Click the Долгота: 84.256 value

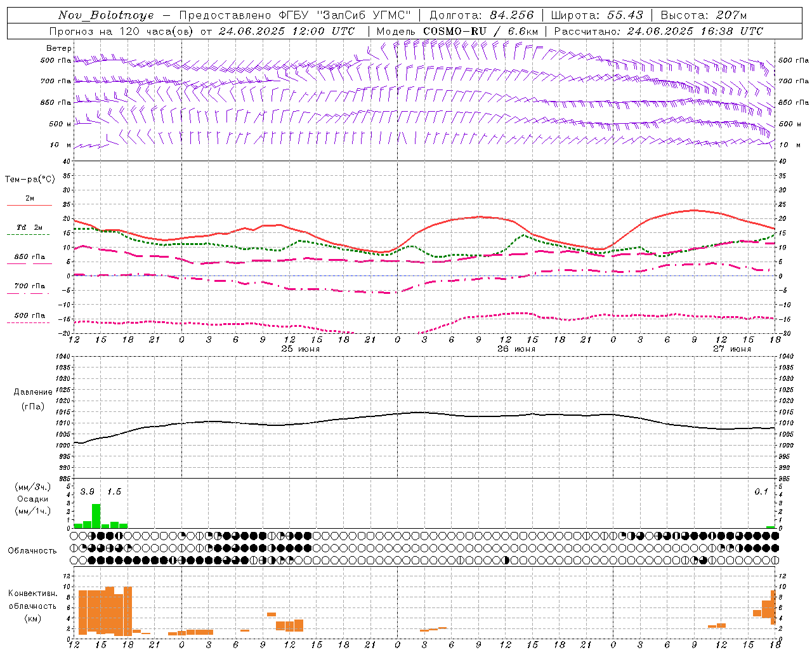click(x=481, y=15)
